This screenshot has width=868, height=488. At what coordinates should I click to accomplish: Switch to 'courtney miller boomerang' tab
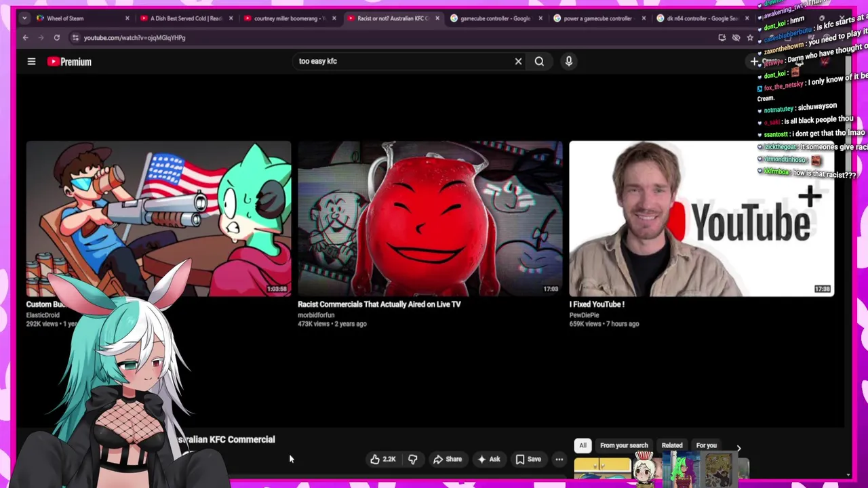[x=288, y=18]
